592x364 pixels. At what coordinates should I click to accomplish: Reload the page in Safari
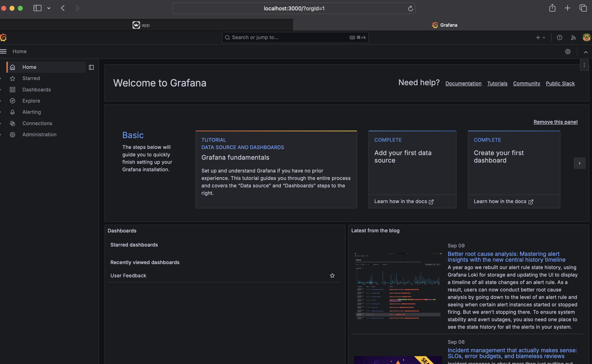coord(410,8)
